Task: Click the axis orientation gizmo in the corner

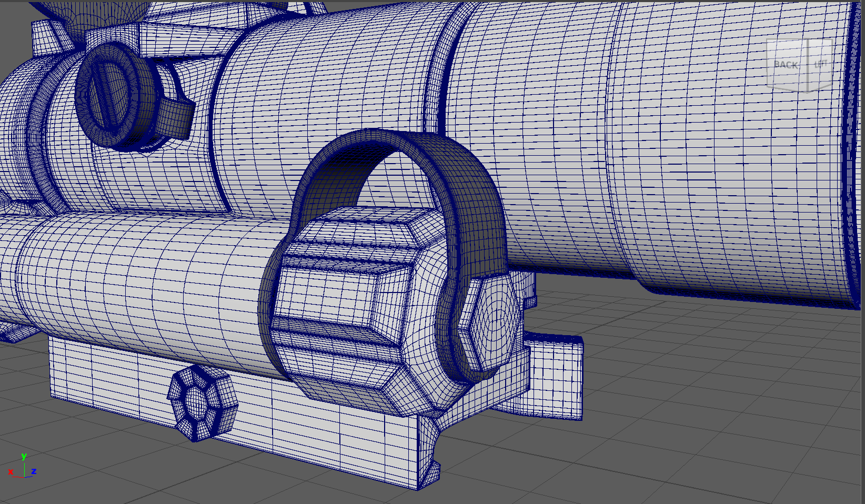Action: (x=23, y=466)
